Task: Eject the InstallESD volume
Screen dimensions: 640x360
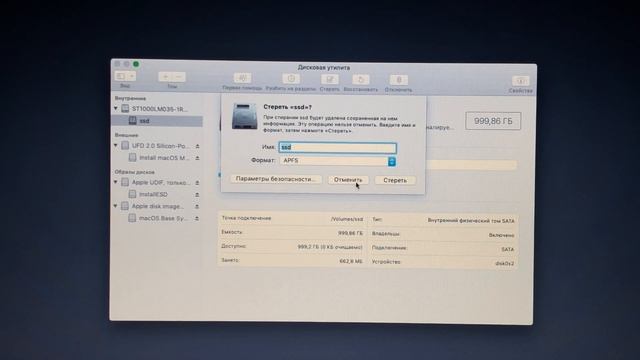Action: pos(197,195)
